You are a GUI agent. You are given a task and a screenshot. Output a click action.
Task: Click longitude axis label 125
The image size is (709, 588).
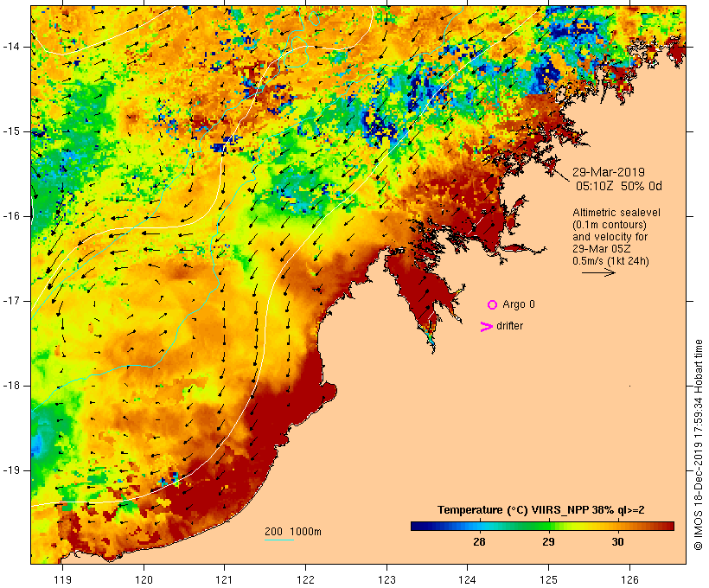coord(548,579)
